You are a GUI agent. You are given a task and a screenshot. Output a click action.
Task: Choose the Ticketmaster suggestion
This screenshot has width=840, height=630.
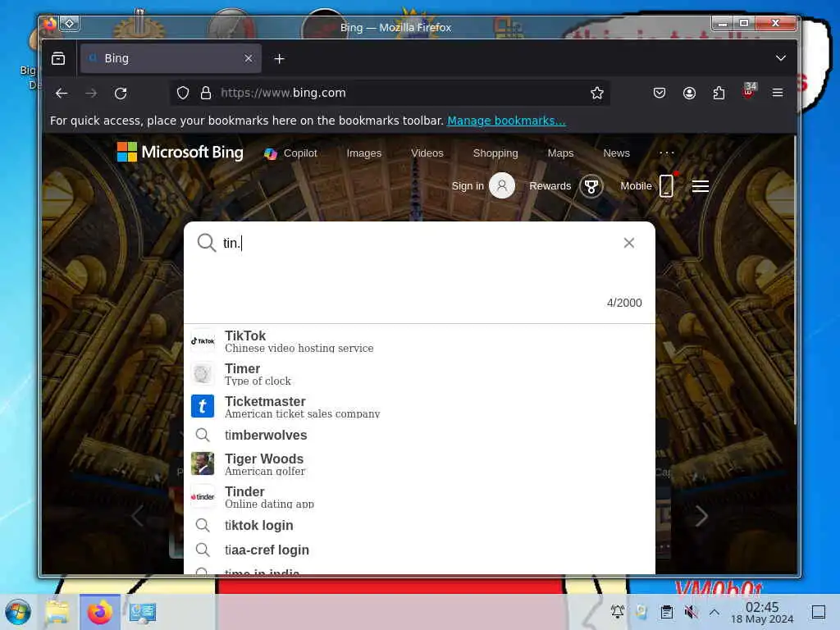click(x=419, y=407)
